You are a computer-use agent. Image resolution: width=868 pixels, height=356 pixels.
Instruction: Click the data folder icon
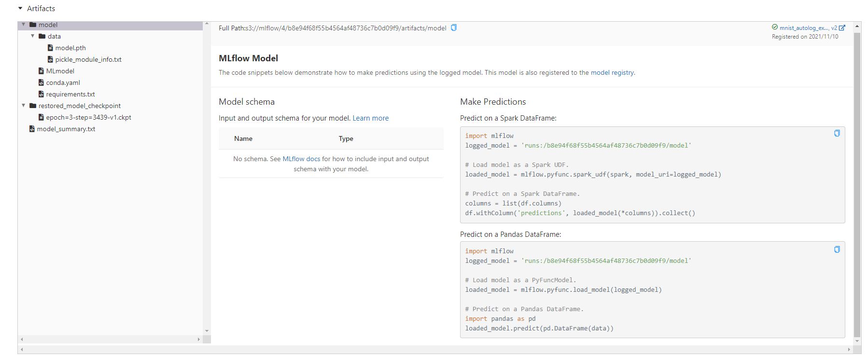[x=42, y=36]
